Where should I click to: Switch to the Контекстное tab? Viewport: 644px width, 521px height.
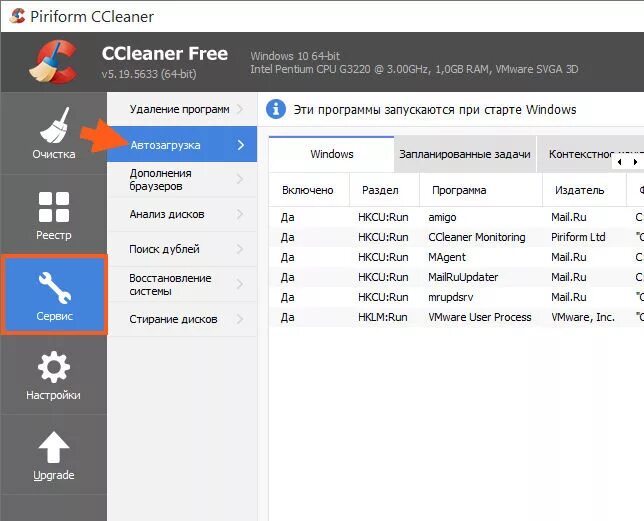tap(581, 154)
